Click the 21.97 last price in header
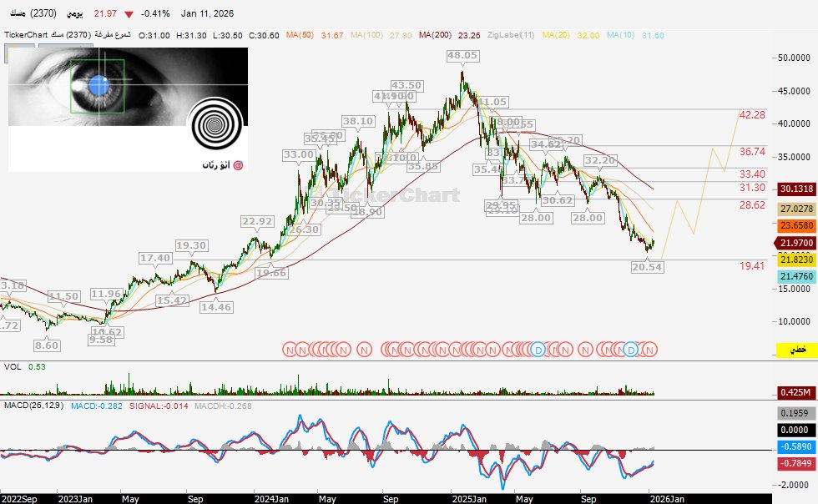Viewport: 818px width, 504px height. [x=105, y=13]
